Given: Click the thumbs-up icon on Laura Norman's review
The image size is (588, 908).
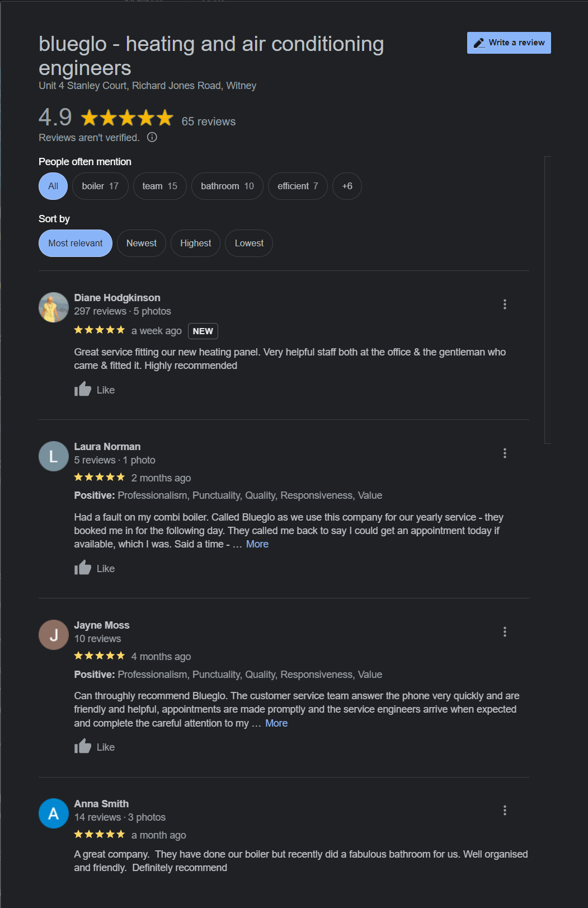Looking at the screenshot, I should click(x=82, y=568).
